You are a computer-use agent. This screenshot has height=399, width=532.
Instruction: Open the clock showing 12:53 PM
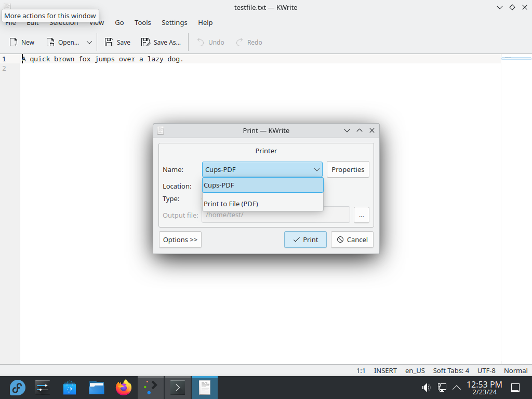click(484, 388)
